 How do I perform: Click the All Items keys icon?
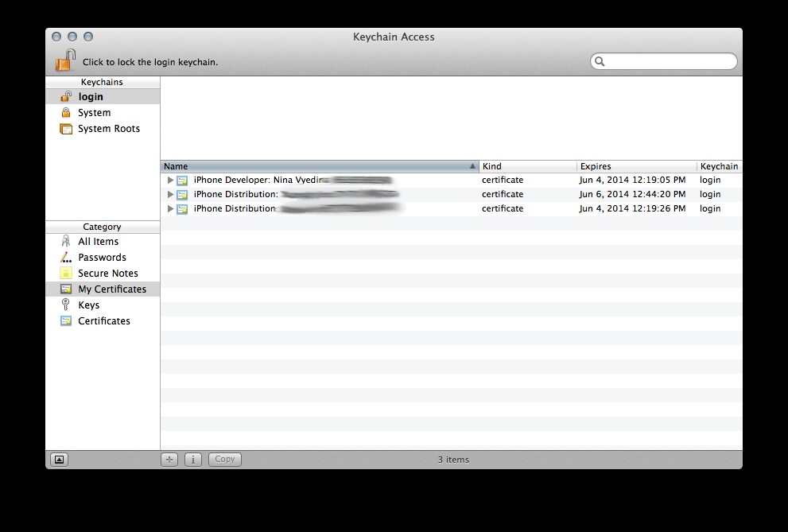(x=65, y=241)
